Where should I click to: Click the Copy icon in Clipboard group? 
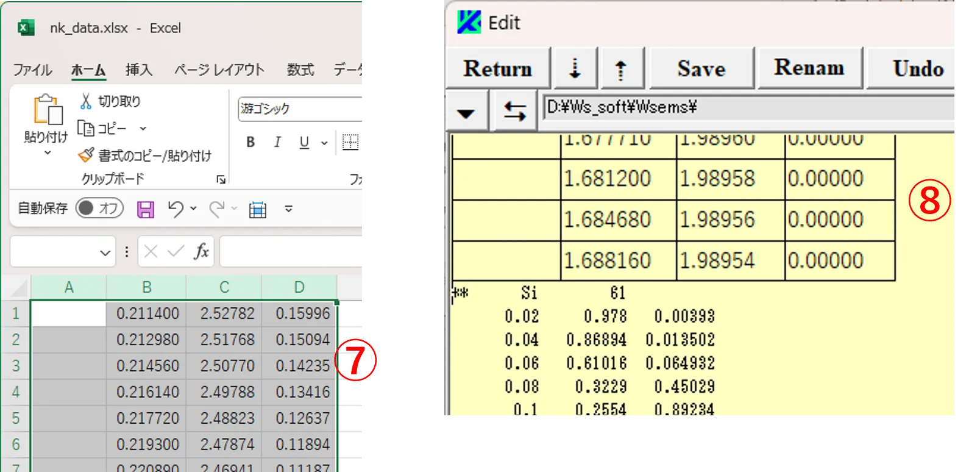pos(85,129)
